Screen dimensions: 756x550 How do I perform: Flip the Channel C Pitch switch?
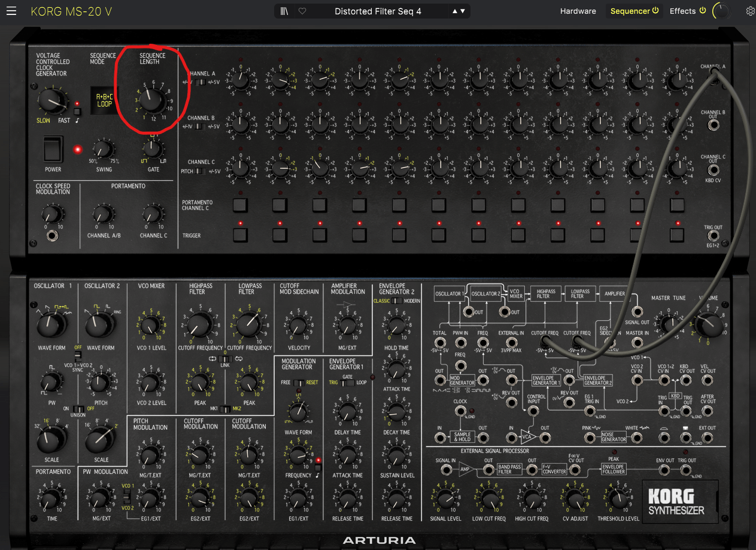pos(200,171)
